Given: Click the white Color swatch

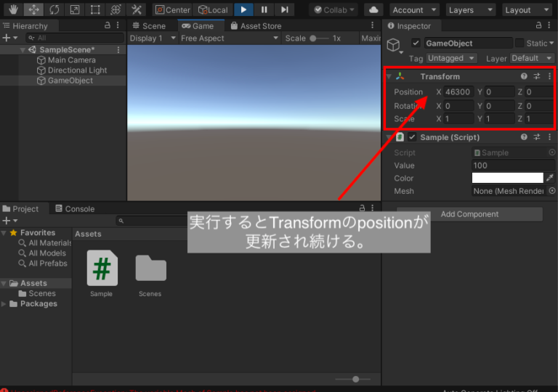Looking at the screenshot, I should pyautogui.click(x=507, y=178).
